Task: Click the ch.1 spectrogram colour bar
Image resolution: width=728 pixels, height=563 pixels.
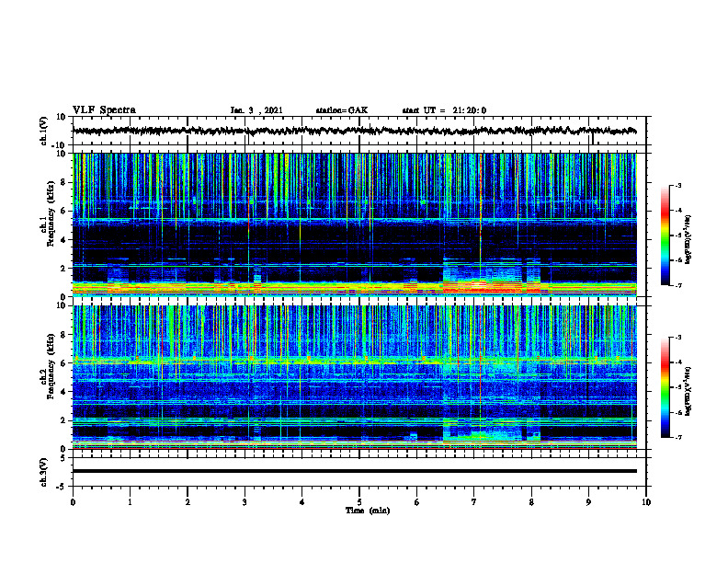Action: (665, 236)
